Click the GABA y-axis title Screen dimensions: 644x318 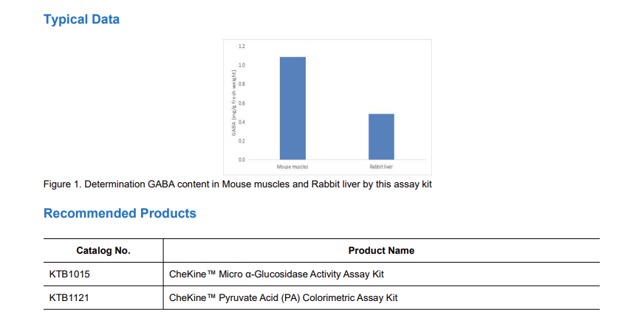tap(233, 103)
